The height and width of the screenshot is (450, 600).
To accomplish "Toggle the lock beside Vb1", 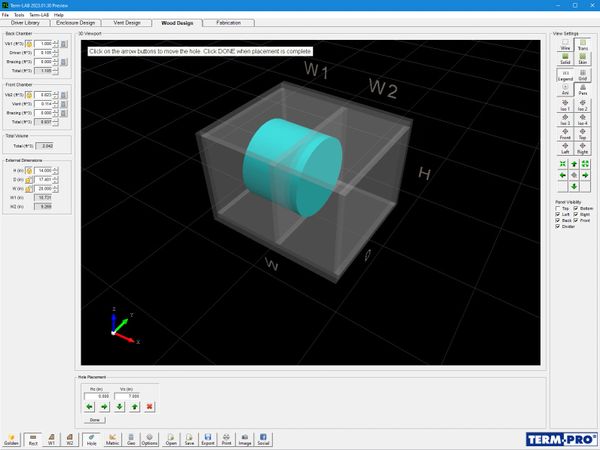I will [29, 44].
